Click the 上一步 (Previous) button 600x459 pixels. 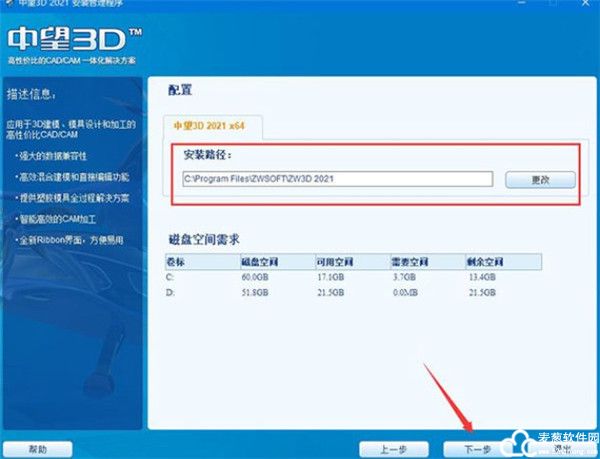394,449
